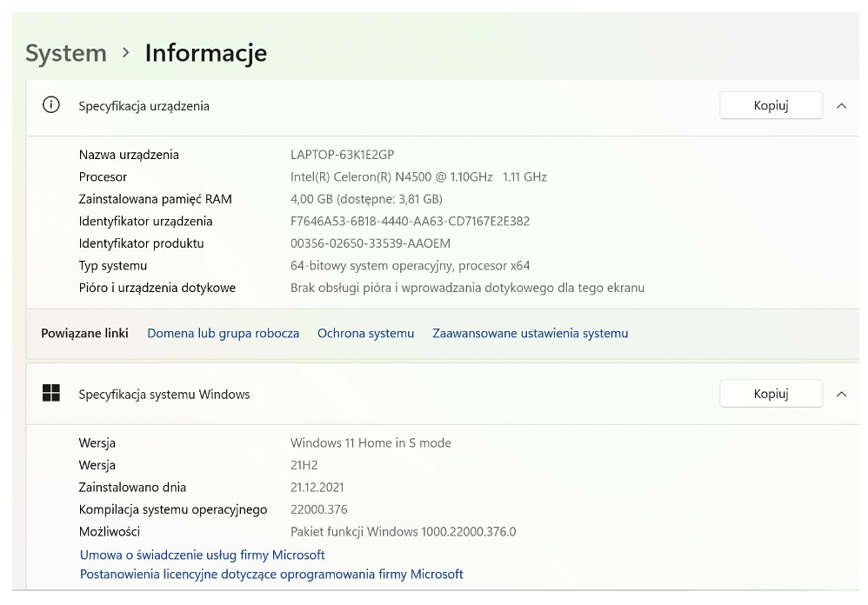Copy device specifications with Kopiuj button
Image resolution: width=868 pixels, height=605 pixels.
tap(771, 105)
